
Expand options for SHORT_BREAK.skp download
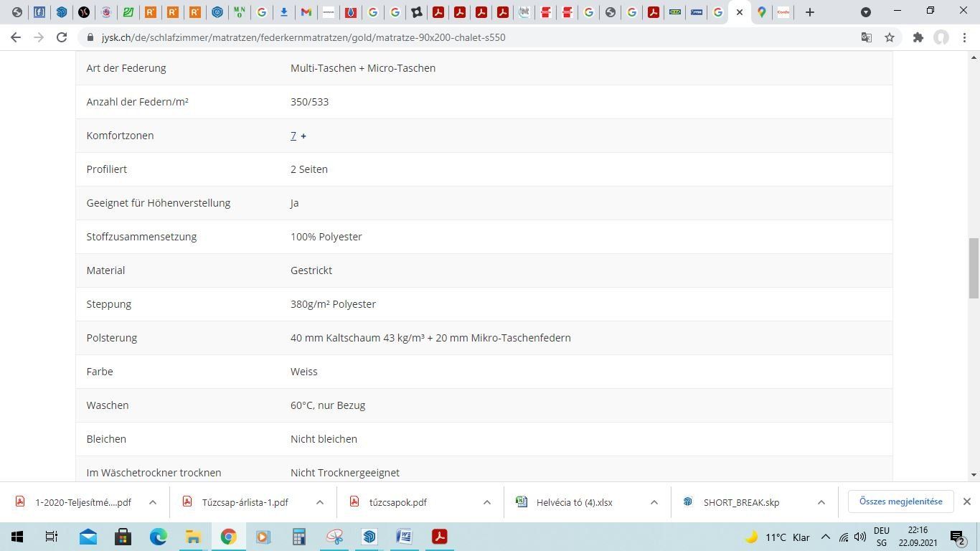click(x=821, y=502)
